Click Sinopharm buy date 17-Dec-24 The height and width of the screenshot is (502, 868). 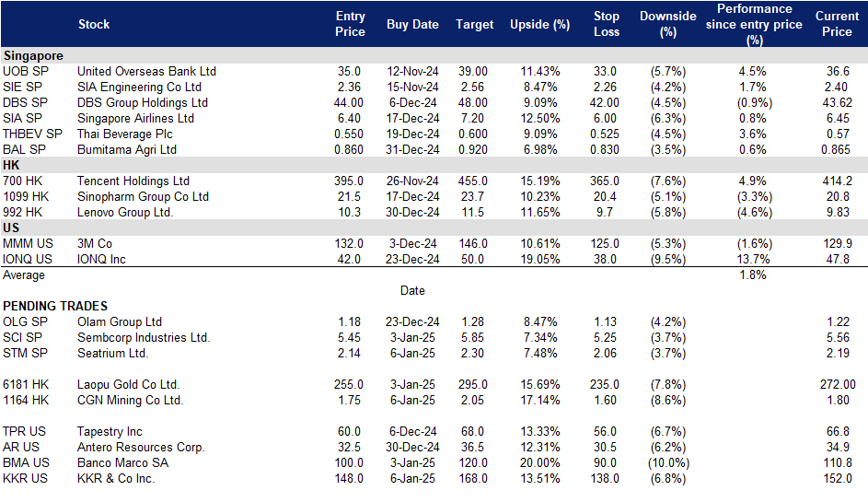click(412, 197)
